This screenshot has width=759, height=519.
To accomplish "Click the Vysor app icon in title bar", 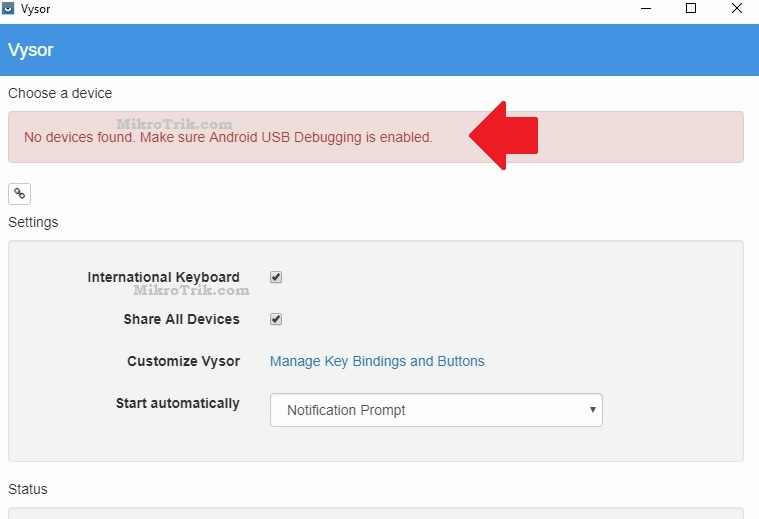I will pos(8,9).
